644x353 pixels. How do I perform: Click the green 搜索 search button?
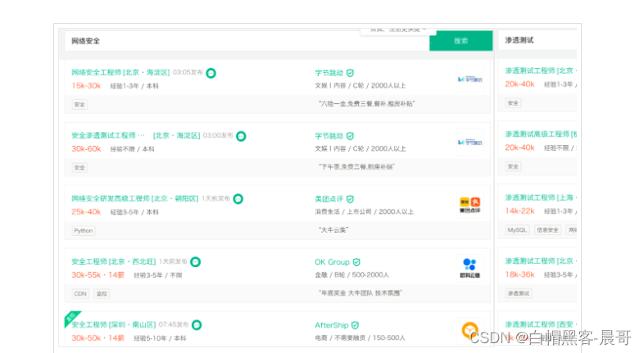coord(460,41)
